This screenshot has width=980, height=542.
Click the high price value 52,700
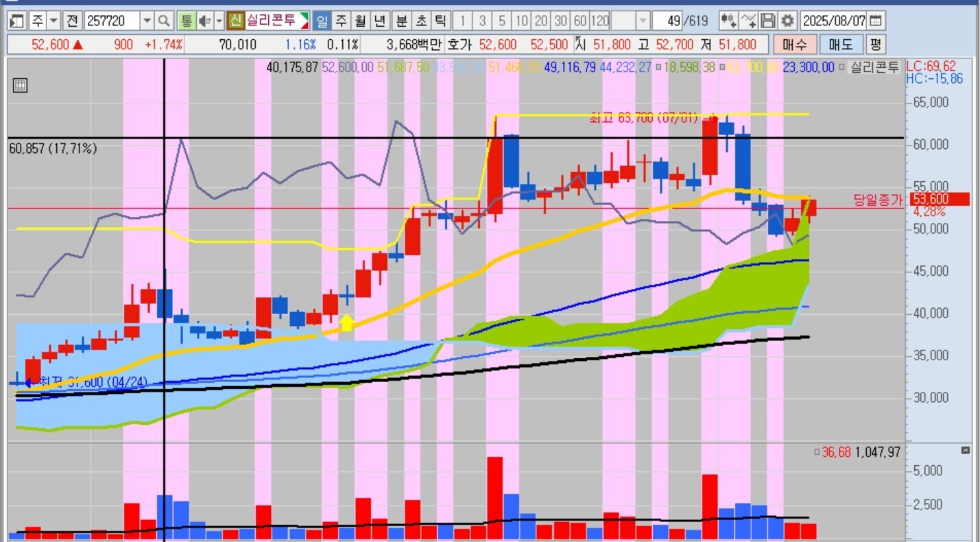click(x=674, y=45)
